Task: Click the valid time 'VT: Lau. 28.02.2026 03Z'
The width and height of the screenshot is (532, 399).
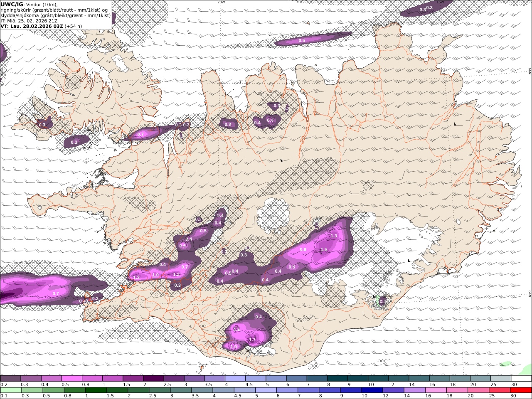Action: tap(31, 26)
